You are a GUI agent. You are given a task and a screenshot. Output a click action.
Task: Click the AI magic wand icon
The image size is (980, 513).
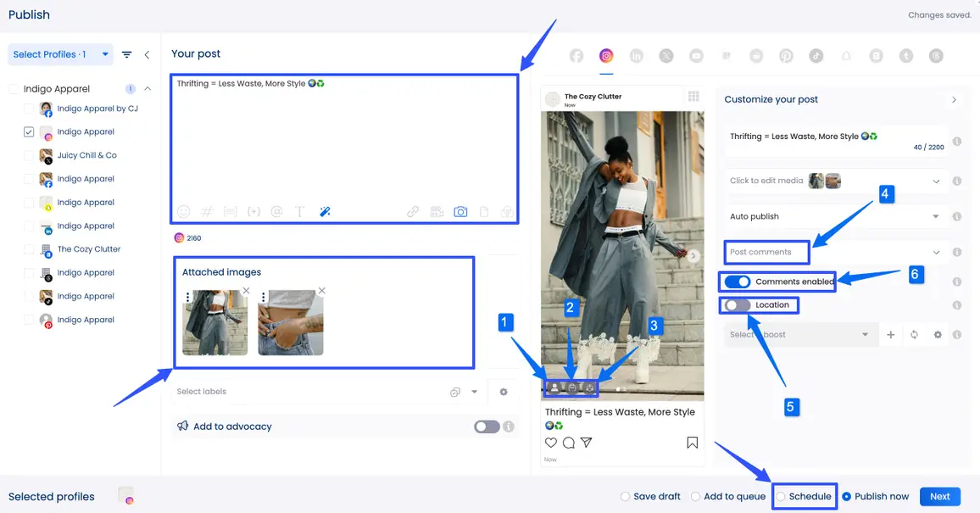click(325, 212)
